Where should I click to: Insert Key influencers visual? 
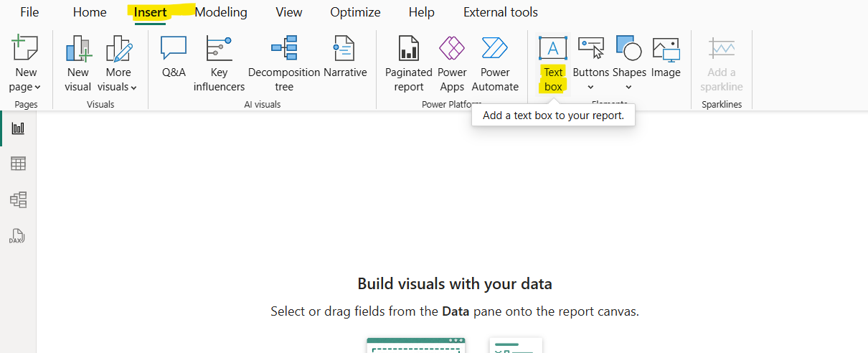click(219, 63)
